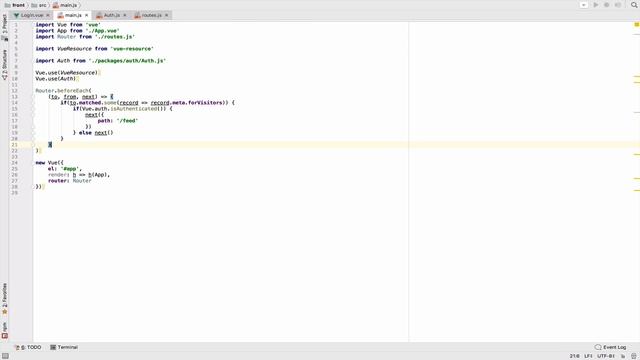This screenshot has width=640, height=360.
Task: Click line number 12 in the gutter
Action: (15, 91)
